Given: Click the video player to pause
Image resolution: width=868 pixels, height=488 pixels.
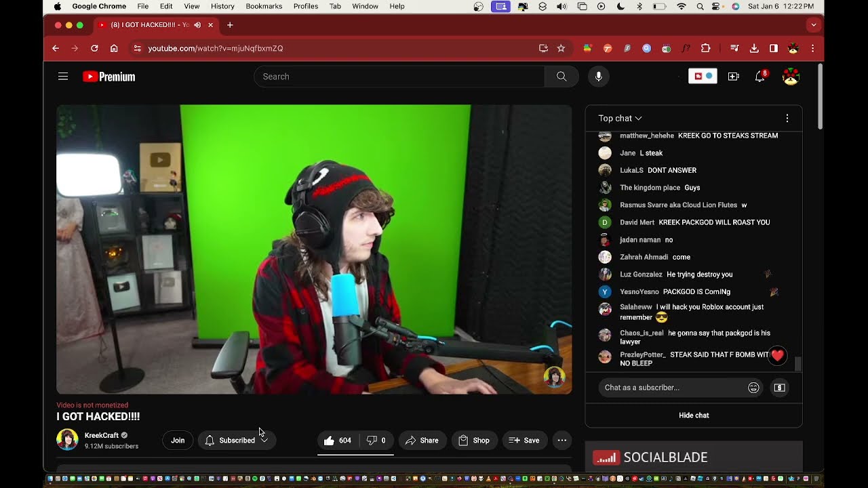Looking at the screenshot, I should point(314,249).
